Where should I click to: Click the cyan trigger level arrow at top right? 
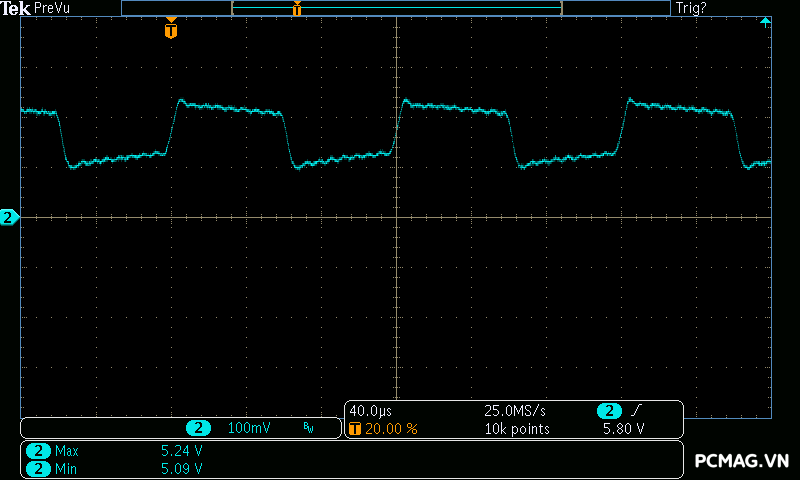(765, 21)
